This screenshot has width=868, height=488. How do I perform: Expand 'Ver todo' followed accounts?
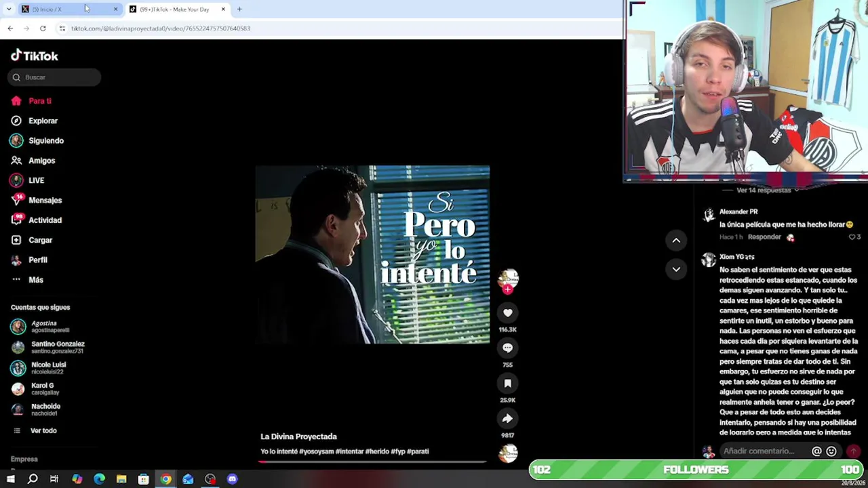(x=43, y=430)
